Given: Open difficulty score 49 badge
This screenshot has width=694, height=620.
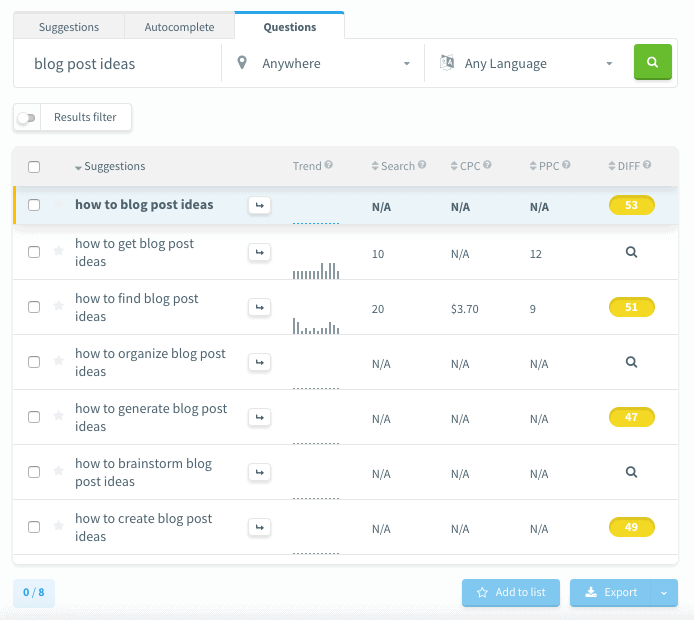Looking at the screenshot, I should (632, 527).
